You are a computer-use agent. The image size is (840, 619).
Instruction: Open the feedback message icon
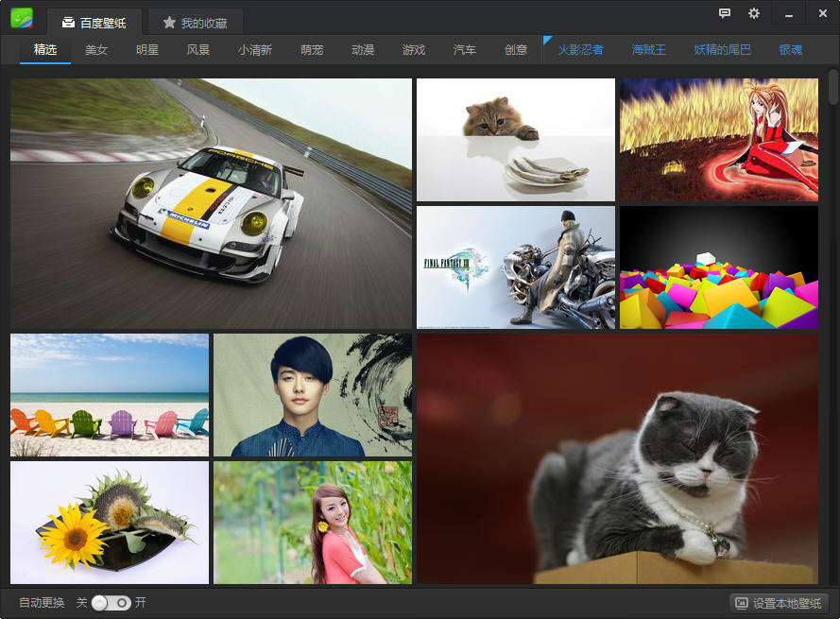(x=725, y=13)
